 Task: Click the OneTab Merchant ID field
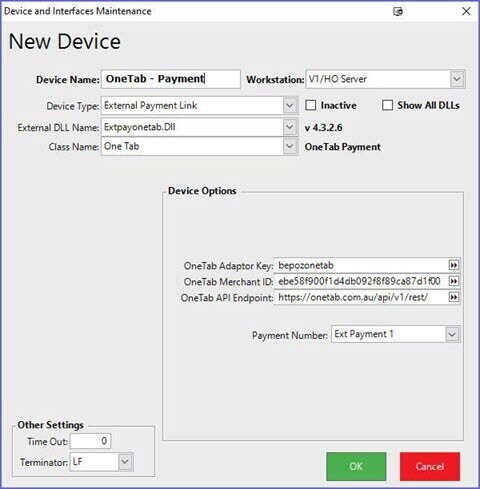[x=361, y=281]
